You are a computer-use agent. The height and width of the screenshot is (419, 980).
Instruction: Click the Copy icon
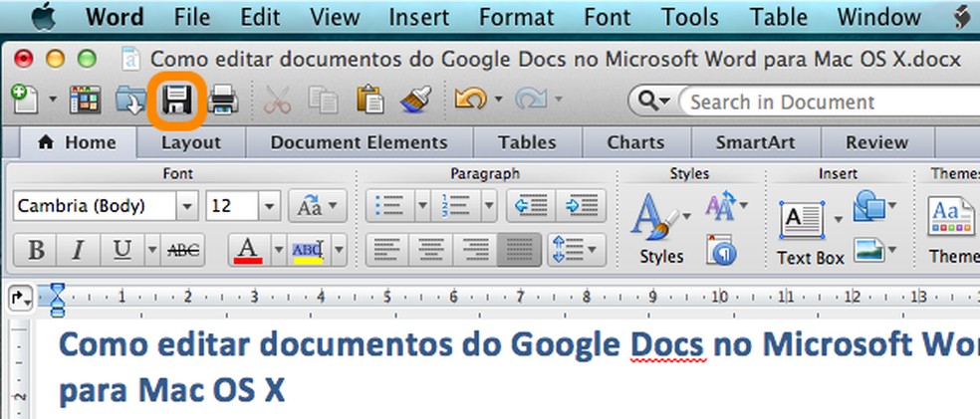coord(323,100)
